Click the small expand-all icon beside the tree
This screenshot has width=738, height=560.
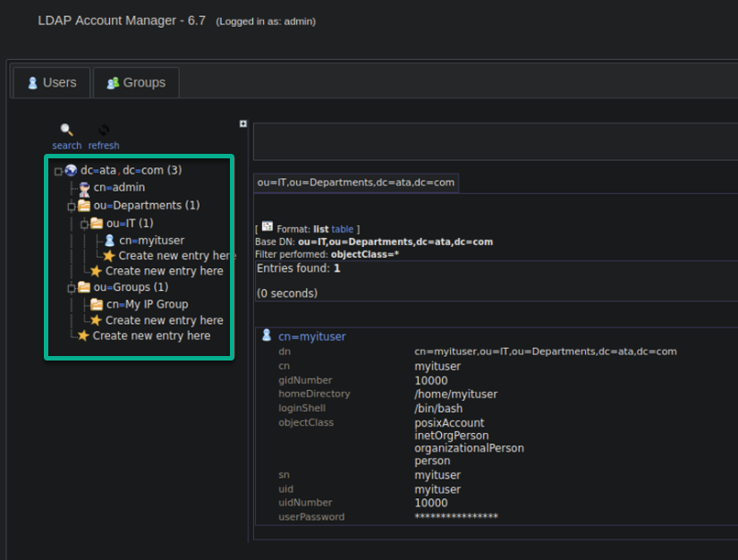pyautogui.click(x=242, y=123)
